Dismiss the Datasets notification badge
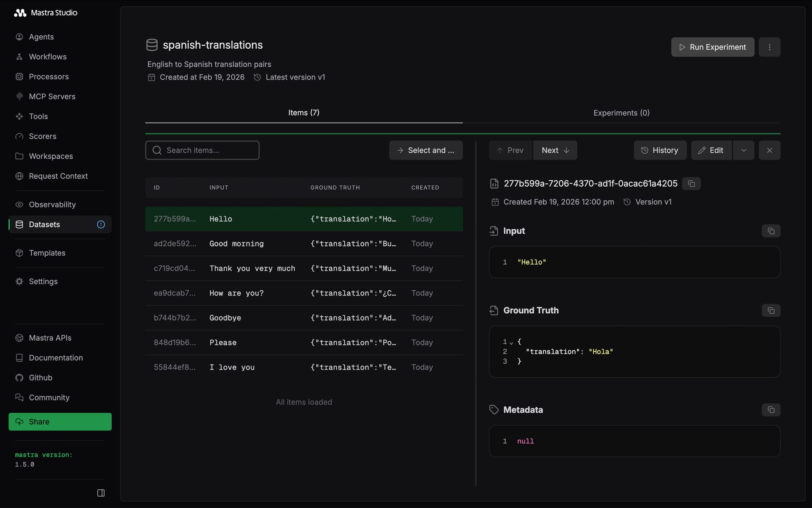This screenshot has height=508, width=812. [x=101, y=224]
